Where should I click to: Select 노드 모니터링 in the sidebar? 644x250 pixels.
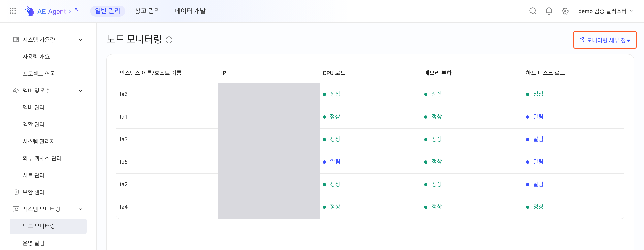(x=48, y=226)
